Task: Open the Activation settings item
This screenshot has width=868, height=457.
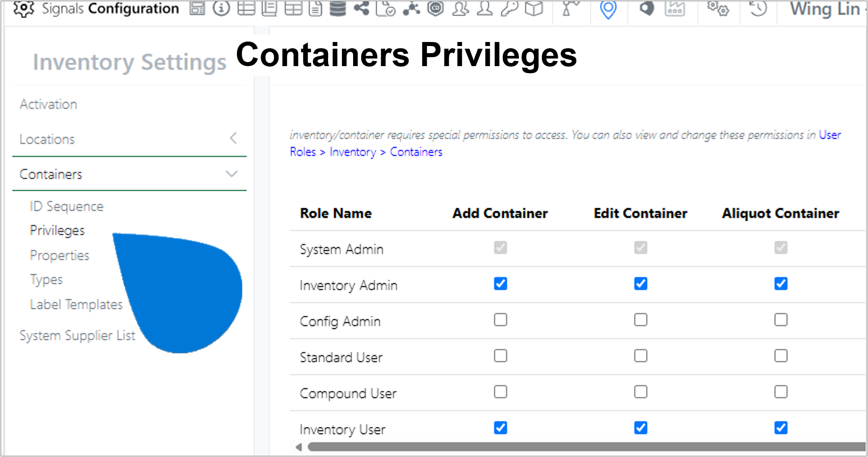Action: point(48,104)
